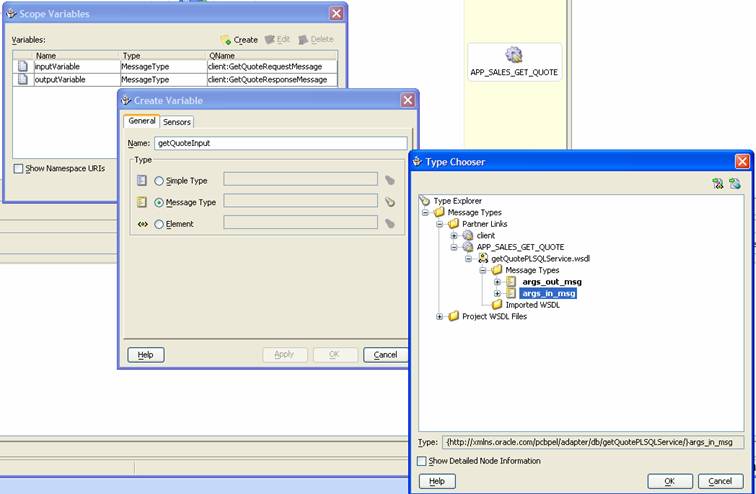Screen dimensions: 756x494
Task: Click the getQuotePLSQLService.wsdl file icon
Action: pos(483,258)
